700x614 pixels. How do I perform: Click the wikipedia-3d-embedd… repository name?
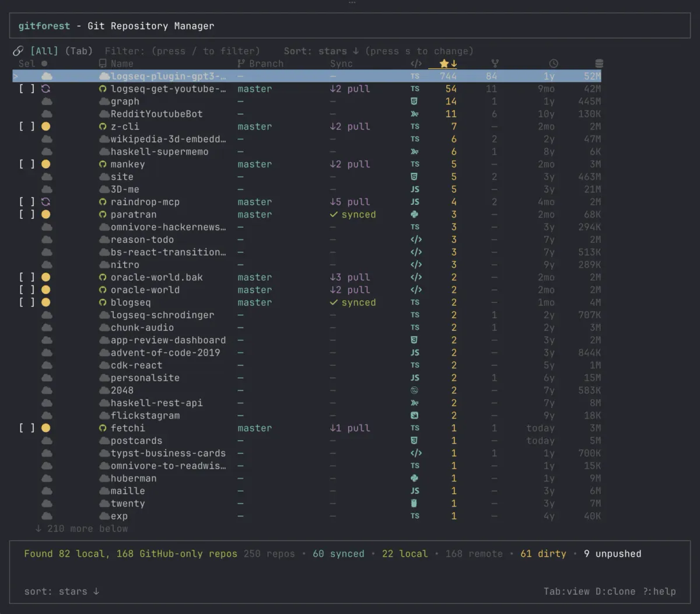pyautogui.click(x=168, y=139)
